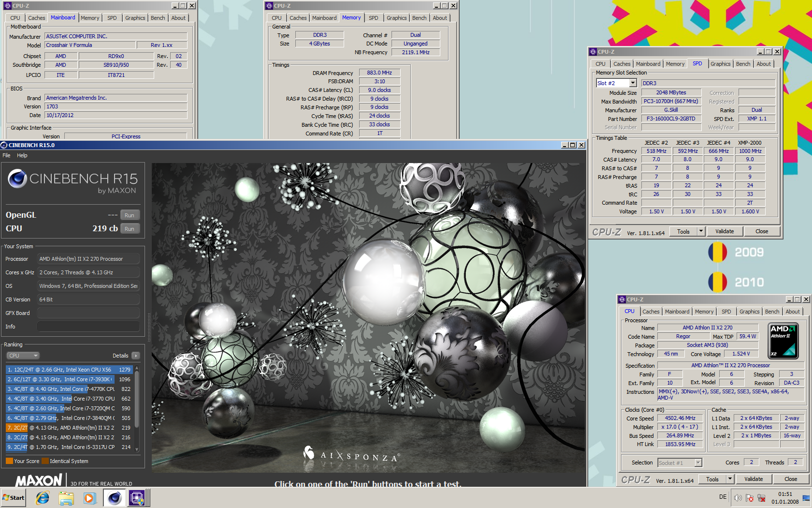This screenshot has width=812, height=508.
Task: Click the motherboard model Crosshair V Formula
Action: [x=90, y=45]
